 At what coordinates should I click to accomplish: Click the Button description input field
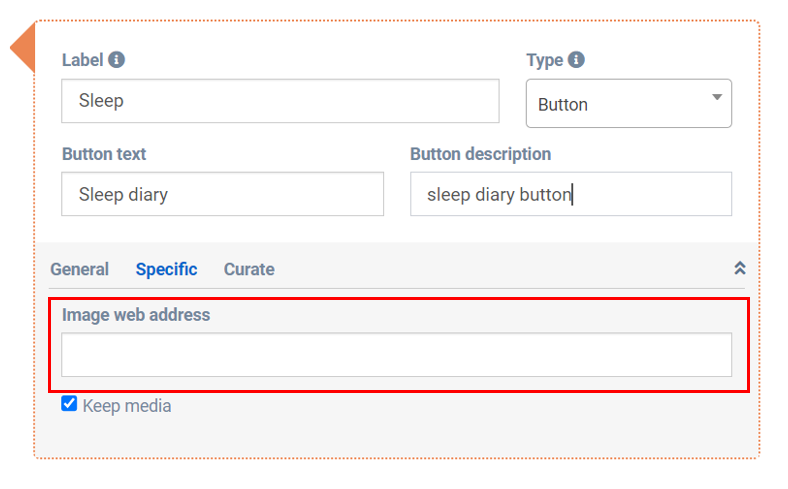[570, 194]
